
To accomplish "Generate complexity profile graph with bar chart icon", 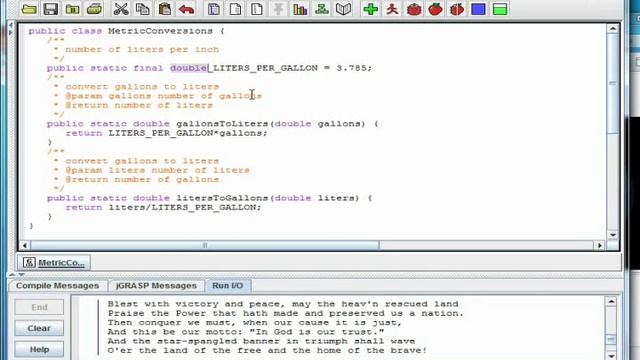I will (x=300, y=9).
